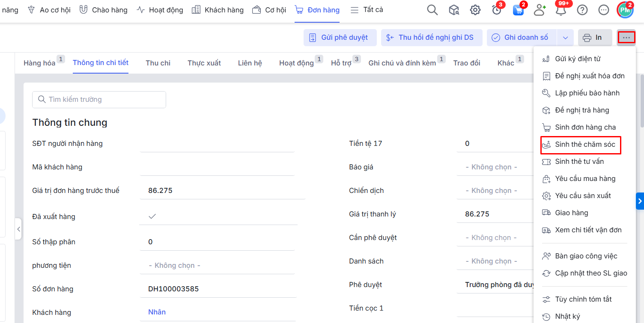Click the Gửi phê duyệt button

click(x=340, y=38)
